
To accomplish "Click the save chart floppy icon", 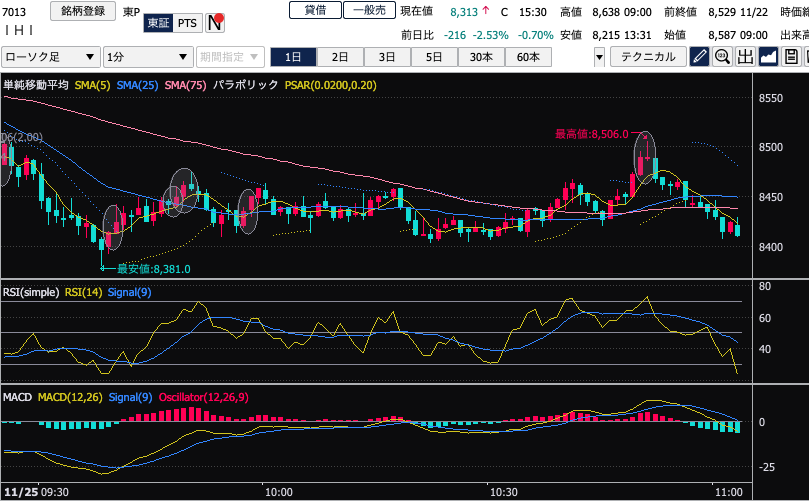I will pos(791,57).
